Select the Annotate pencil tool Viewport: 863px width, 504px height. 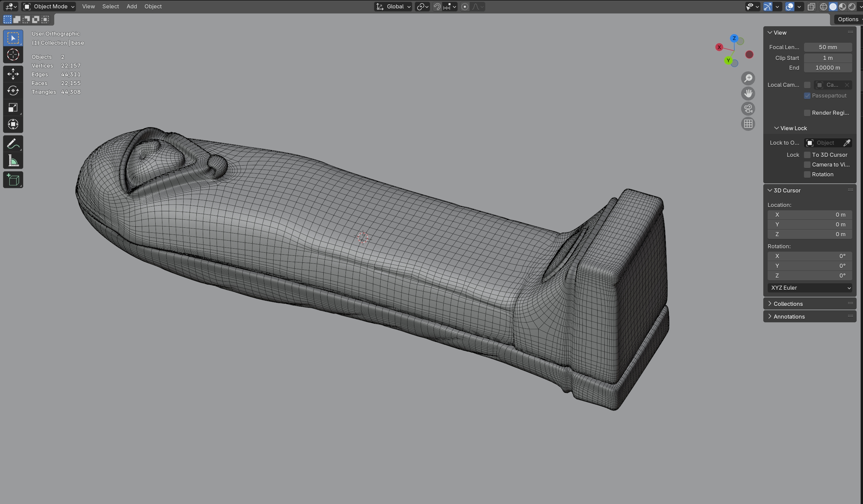point(13,144)
